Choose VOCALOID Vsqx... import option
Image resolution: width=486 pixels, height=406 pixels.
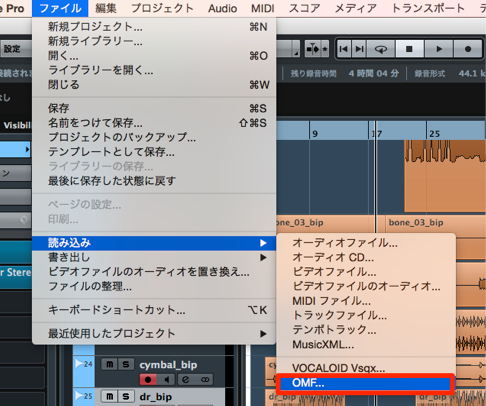tap(366, 368)
